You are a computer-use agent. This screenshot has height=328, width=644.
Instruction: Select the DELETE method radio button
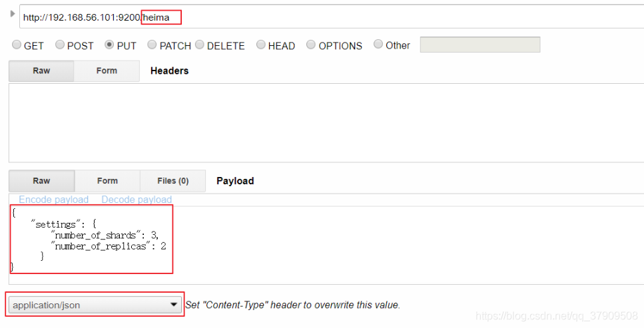click(x=200, y=45)
